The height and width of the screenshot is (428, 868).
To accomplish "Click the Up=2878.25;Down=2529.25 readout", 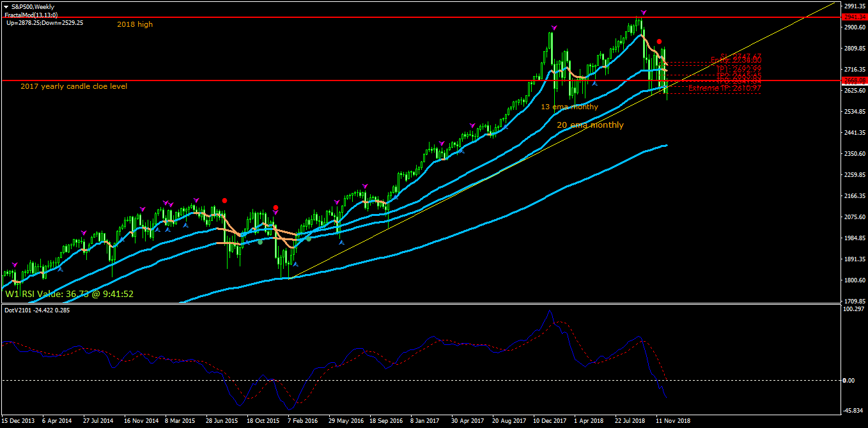I will (45, 22).
